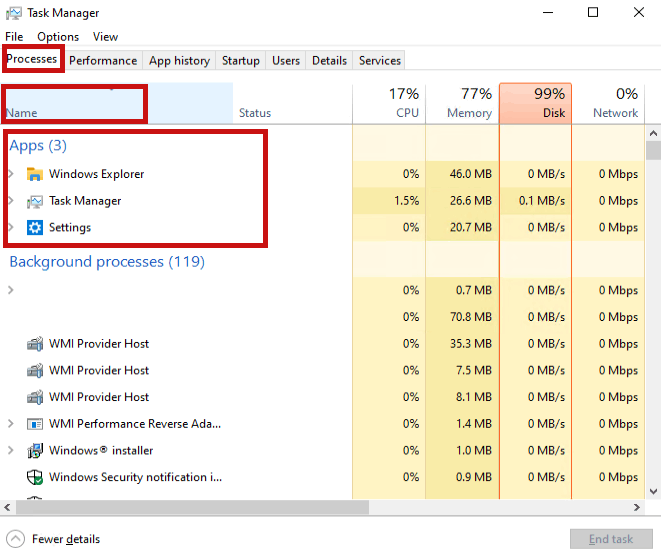
Task: Click the WMI Performance Reverse Adapter icon
Action: click(x=35, y=424)
